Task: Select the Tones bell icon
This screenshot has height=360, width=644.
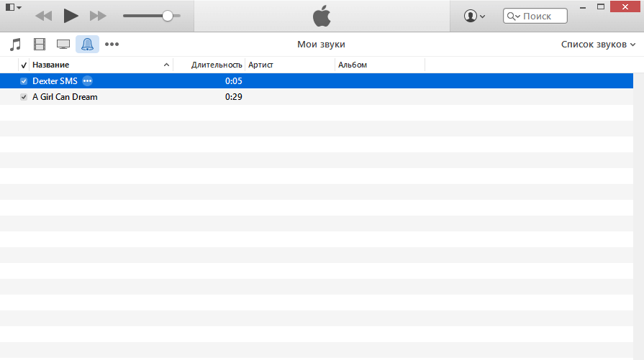Action: 87,45
